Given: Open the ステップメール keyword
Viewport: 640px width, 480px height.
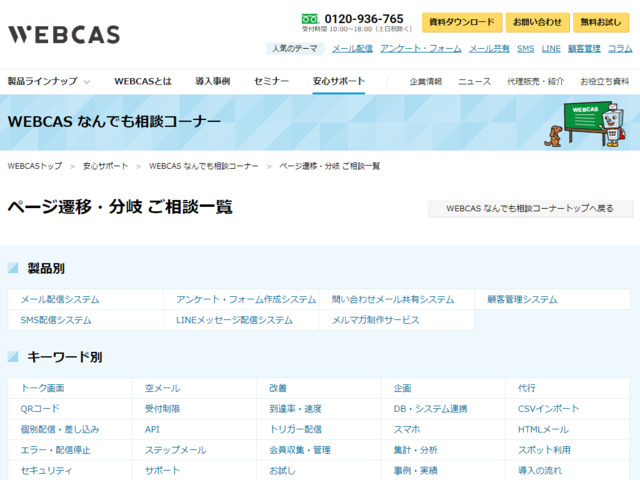Looking at the screenshot, I should 176,450.
